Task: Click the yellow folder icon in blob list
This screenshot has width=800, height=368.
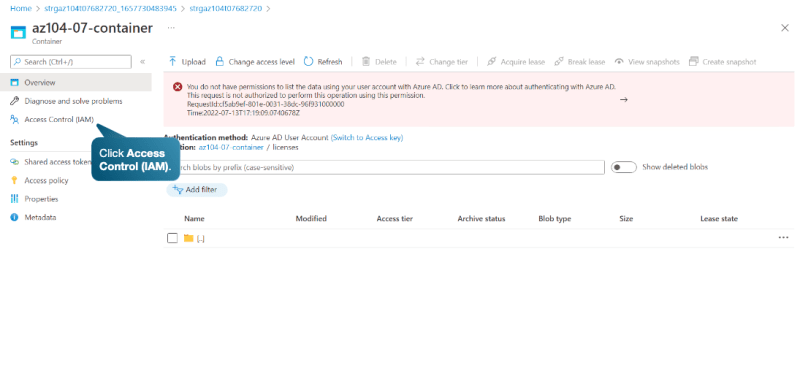Action: (189, 238)
